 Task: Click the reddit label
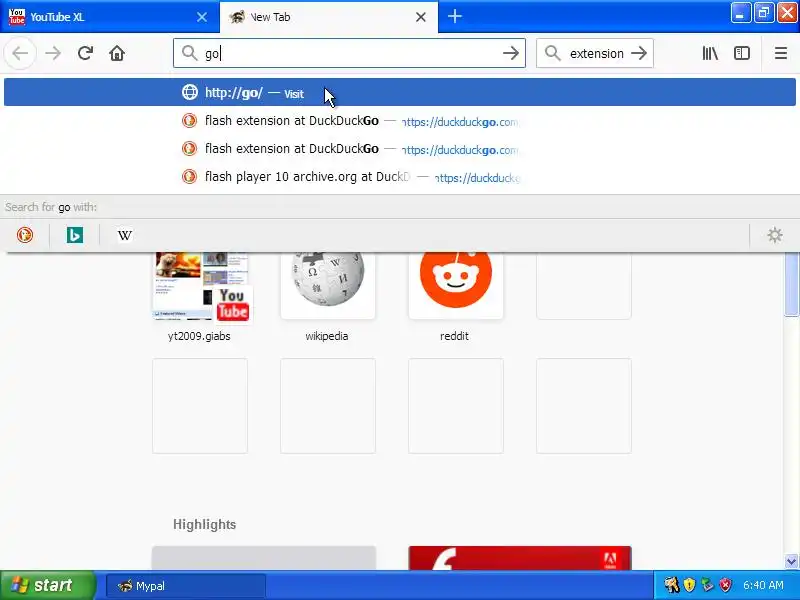click(x=454, y=336)
